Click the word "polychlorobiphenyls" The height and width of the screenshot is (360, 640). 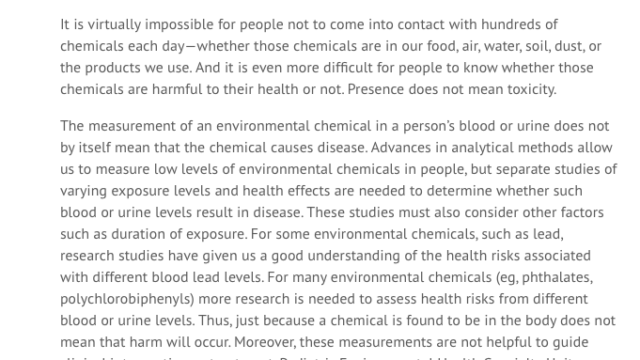125,299
